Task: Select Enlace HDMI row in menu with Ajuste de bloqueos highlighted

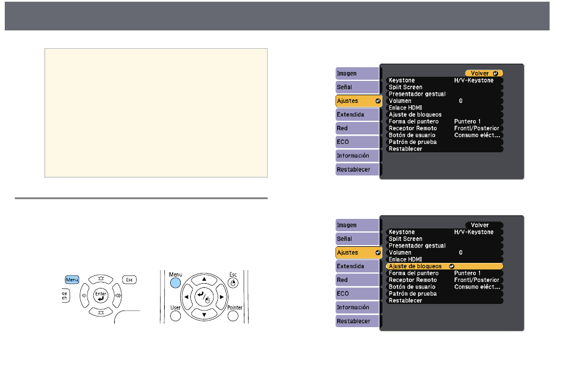Action: [x=444, y=259]
